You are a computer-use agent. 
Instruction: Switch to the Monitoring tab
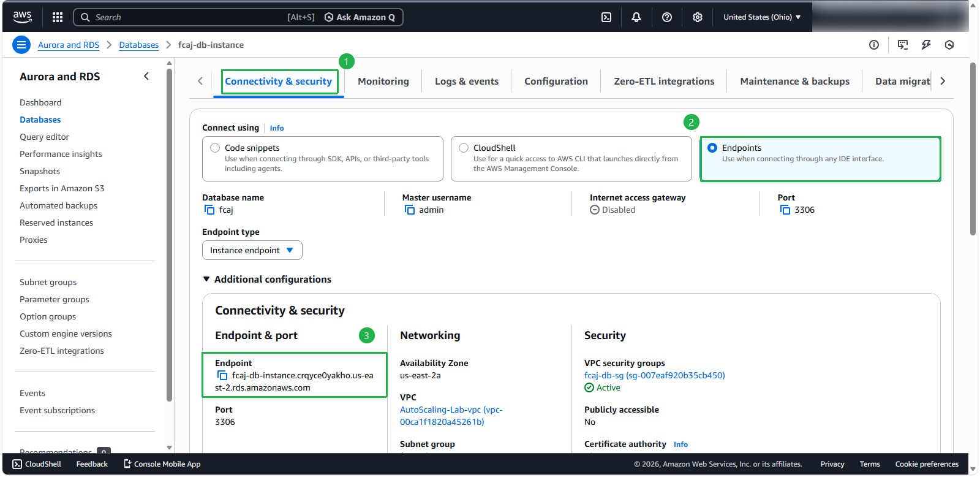[x=383, y=81]
